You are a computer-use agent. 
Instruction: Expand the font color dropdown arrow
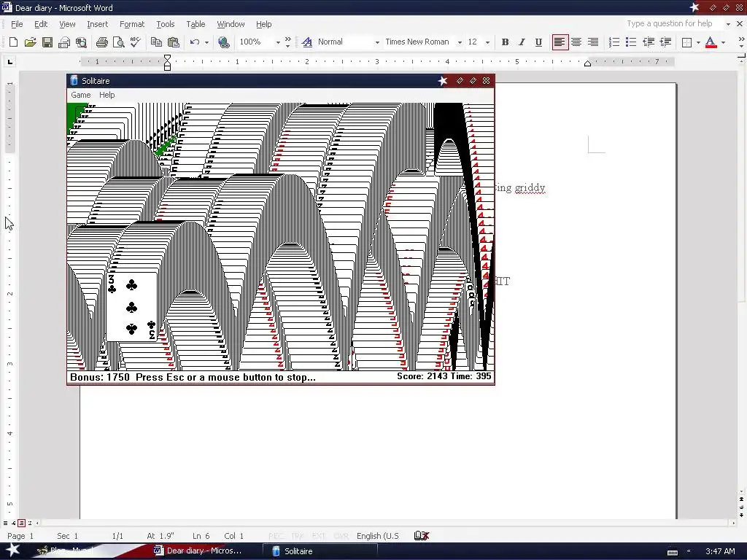723,42
